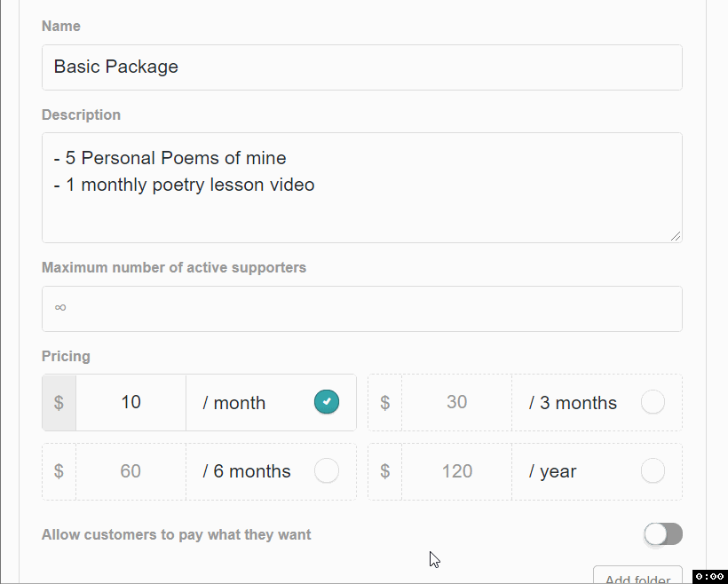The height and width of the screenshot is (584, 728).
Task: Click the Add folder button
Action: [637, 575]
